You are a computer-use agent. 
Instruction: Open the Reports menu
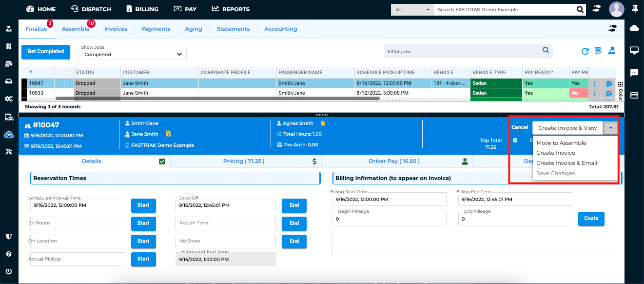point(231,9)
